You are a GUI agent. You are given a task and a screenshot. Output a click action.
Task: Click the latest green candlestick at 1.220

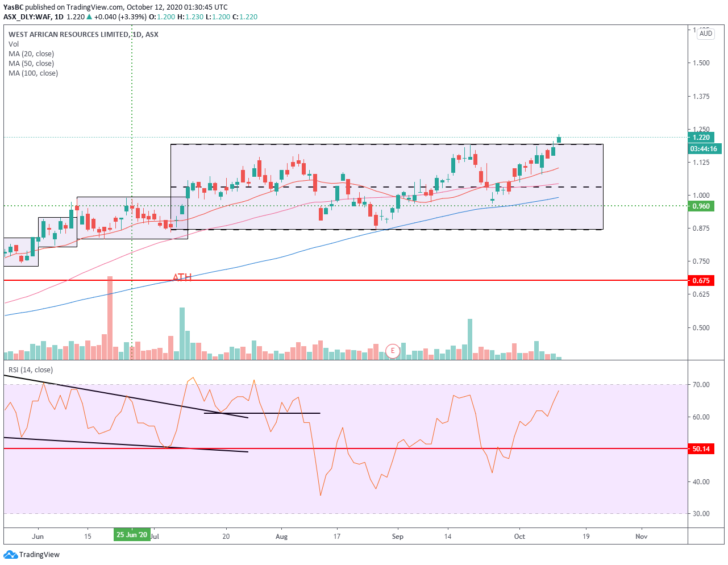pos(559,139)
